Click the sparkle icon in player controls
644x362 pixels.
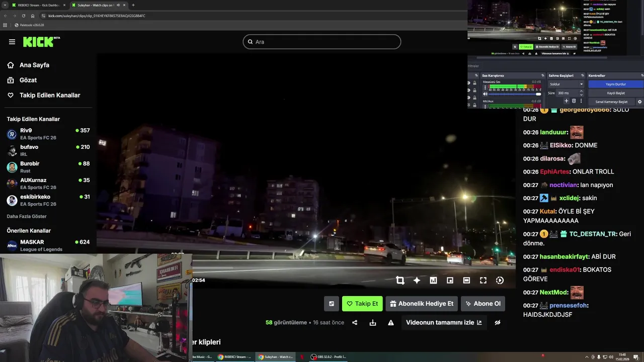pyautogui.click(x=417, y=281)
